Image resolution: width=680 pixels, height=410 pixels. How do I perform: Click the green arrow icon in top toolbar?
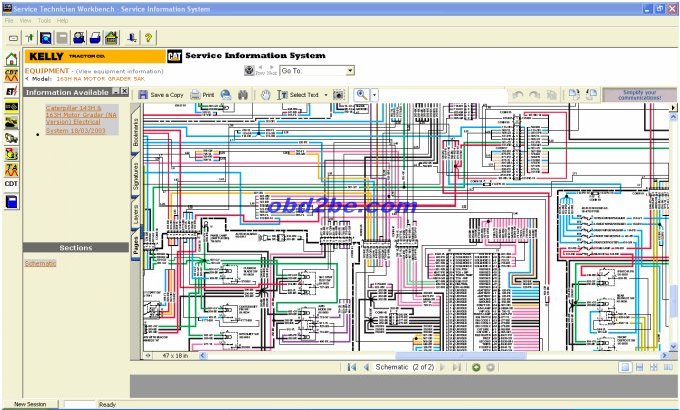click(29, 38)
